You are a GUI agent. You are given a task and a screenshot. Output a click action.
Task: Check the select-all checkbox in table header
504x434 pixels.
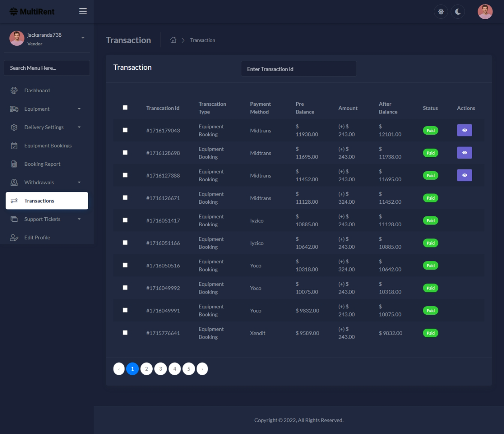point(125,108)
